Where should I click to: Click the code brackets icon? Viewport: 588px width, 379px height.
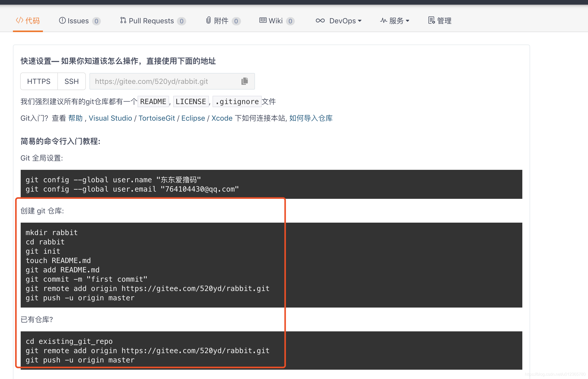pyautogui.click(x=19, y=20)
